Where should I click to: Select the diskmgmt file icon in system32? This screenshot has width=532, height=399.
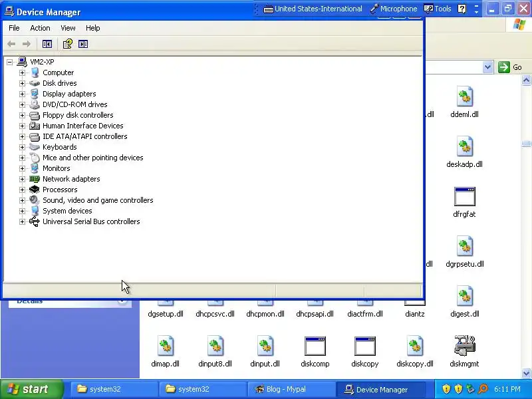pyautogui.click(x=464, y=346)
